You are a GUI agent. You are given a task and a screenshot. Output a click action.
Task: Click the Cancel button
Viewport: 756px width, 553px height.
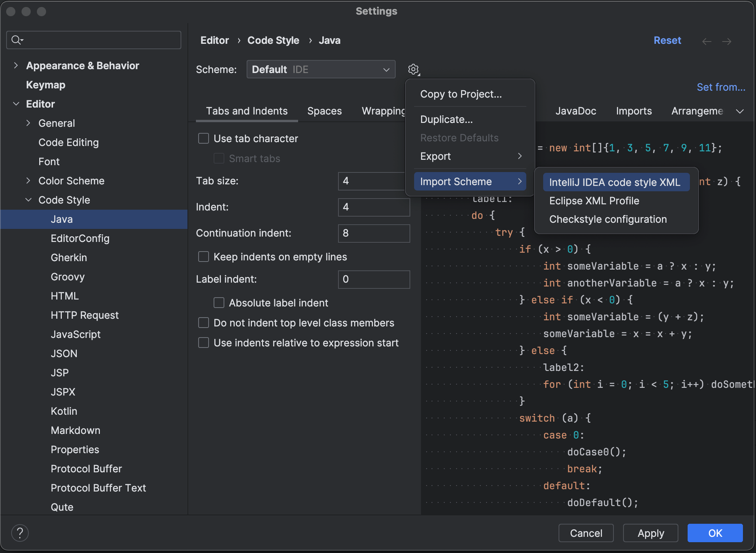coord(586,533)
